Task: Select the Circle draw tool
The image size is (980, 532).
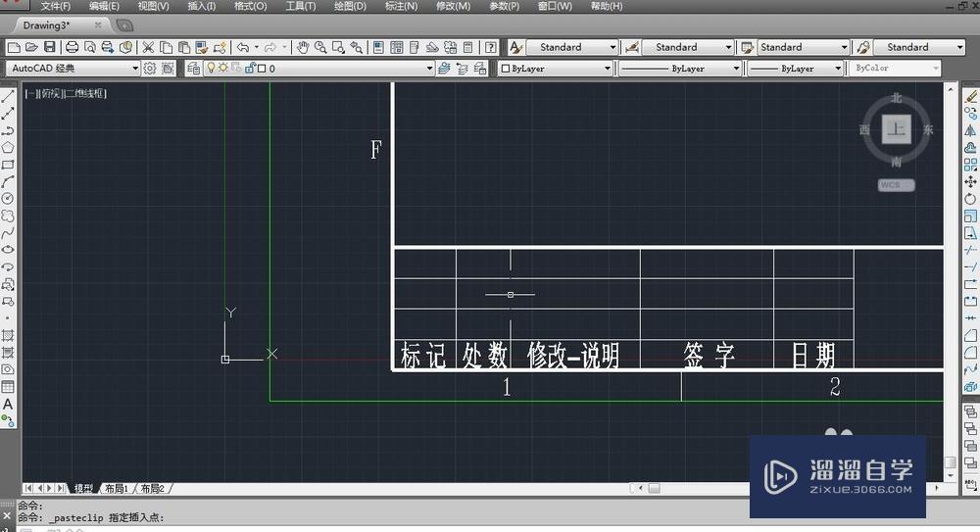Action: (x=8, y=199)
